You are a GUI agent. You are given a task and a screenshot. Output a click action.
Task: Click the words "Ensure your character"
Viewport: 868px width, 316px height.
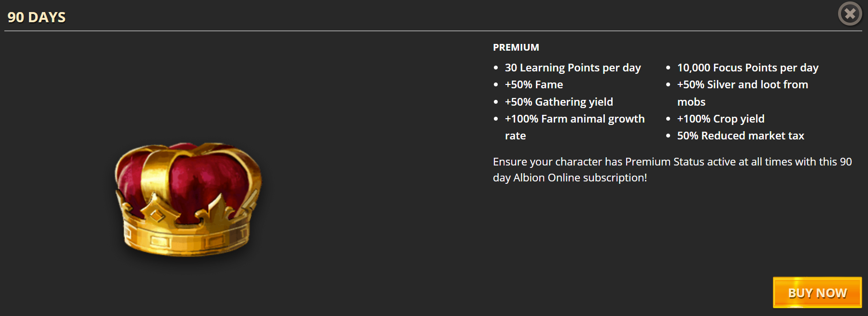pyautogui.click(x=547, y=162)
